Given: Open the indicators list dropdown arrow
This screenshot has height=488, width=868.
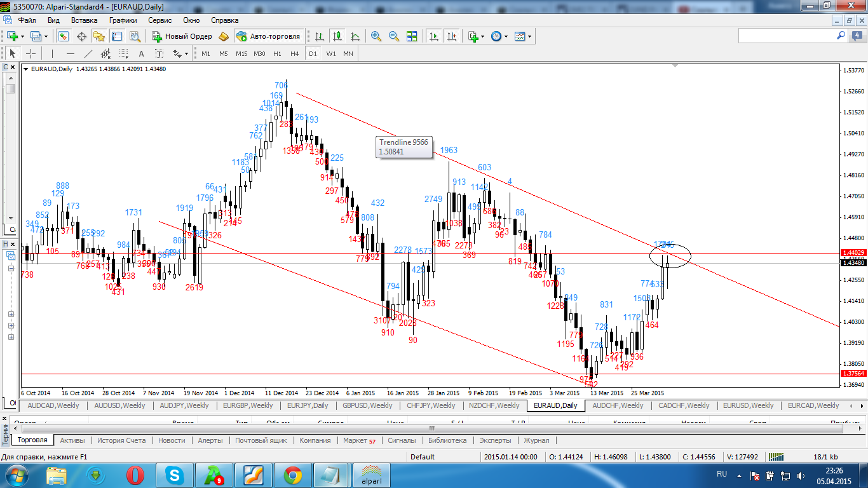Looking at the screenshot, I should coord(482,36).
